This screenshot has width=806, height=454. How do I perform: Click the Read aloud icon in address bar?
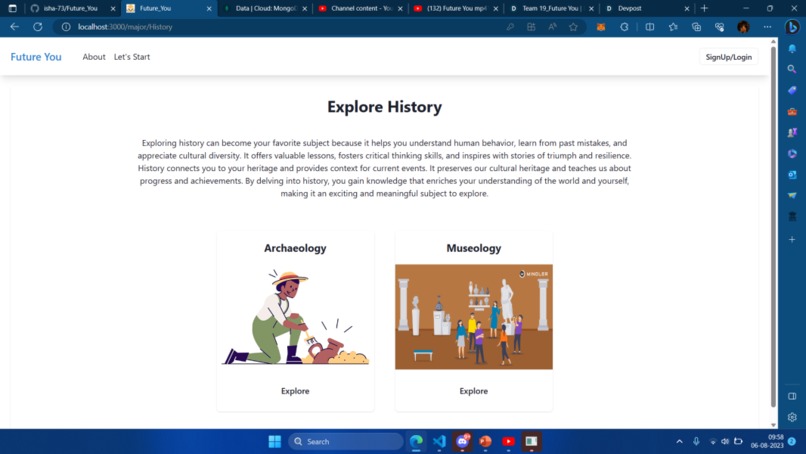pyautogui.click(x=552, y=27)
